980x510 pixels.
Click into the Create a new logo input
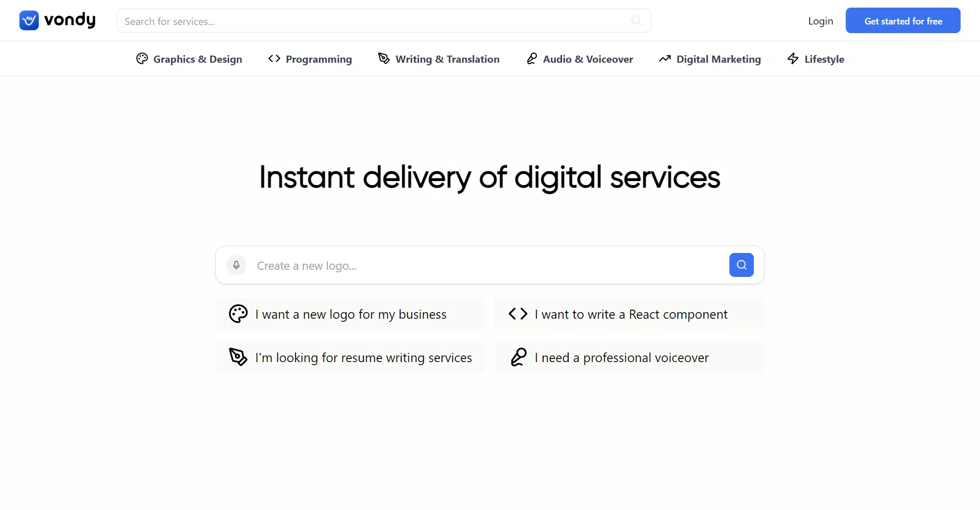[x=485, y=266]
